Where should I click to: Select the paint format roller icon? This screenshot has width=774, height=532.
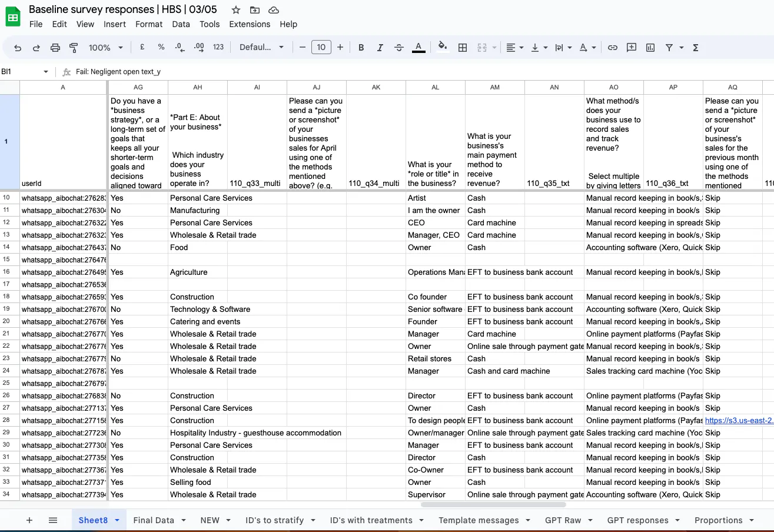coord(74,48)
